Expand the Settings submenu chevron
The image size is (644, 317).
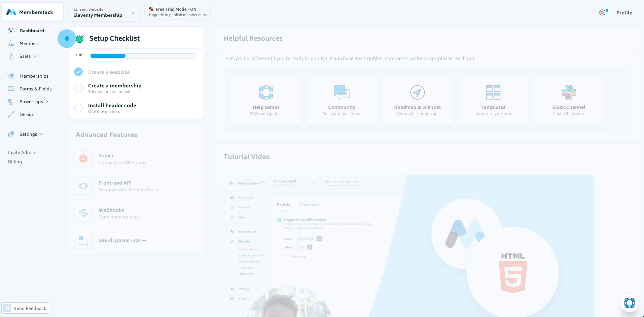tap(41, 134)
